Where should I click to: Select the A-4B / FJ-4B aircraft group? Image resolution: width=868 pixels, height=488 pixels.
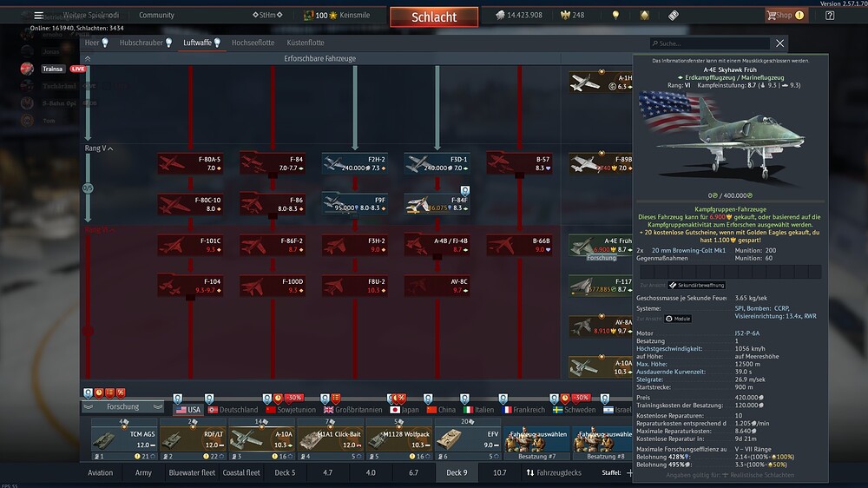pyautogui.click(x=437, y=246)
